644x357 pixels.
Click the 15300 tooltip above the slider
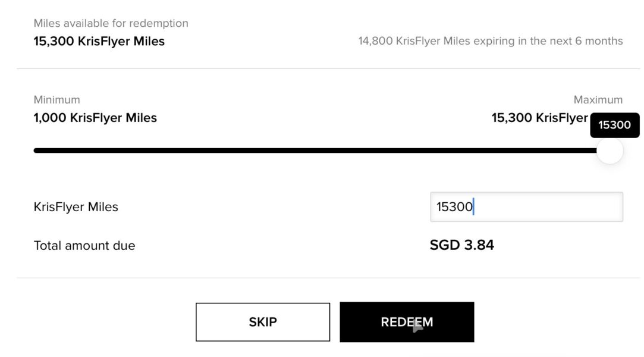614,125
